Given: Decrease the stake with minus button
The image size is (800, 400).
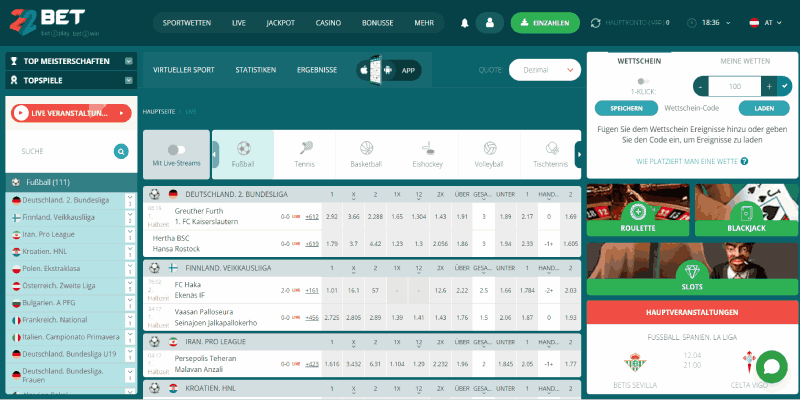Looking at the screenshot, I should 701,86.
